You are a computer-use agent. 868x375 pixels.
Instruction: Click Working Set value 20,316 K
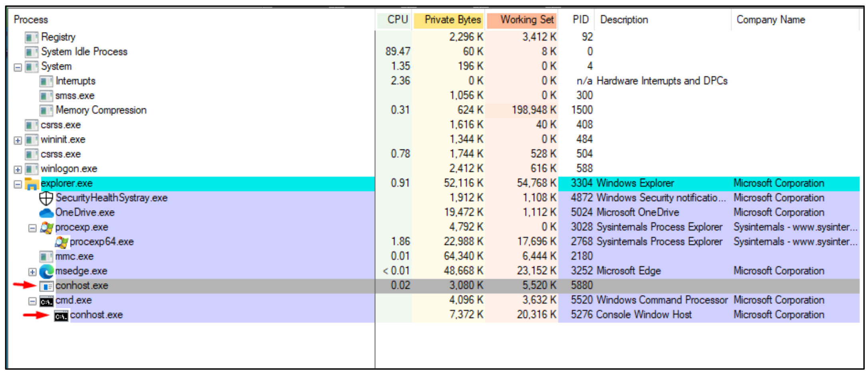coord(537,315)
